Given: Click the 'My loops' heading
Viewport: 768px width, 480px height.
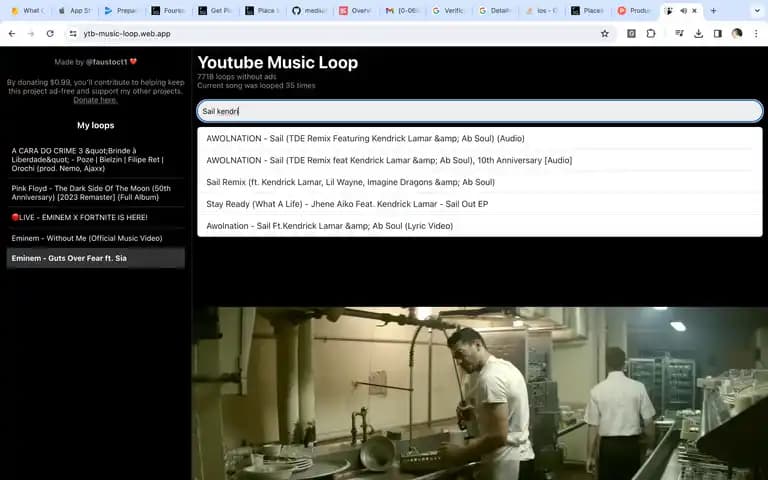Looking at the screenshot, I should (x=96, y=125).
